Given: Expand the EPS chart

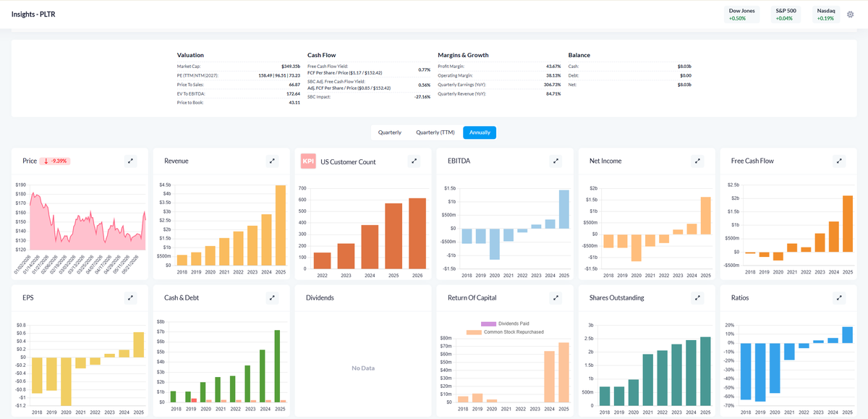Looking at the screenshot, I should [131, 297].
